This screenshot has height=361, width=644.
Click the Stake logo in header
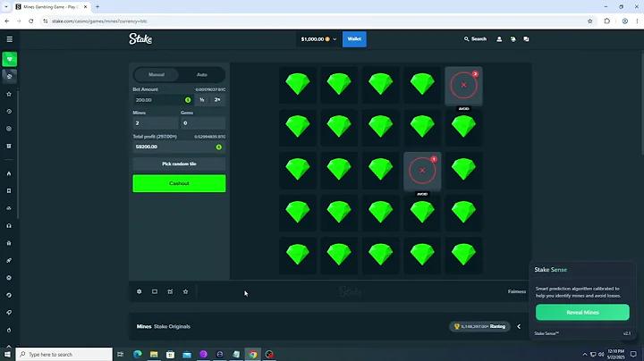click(140, 39)
